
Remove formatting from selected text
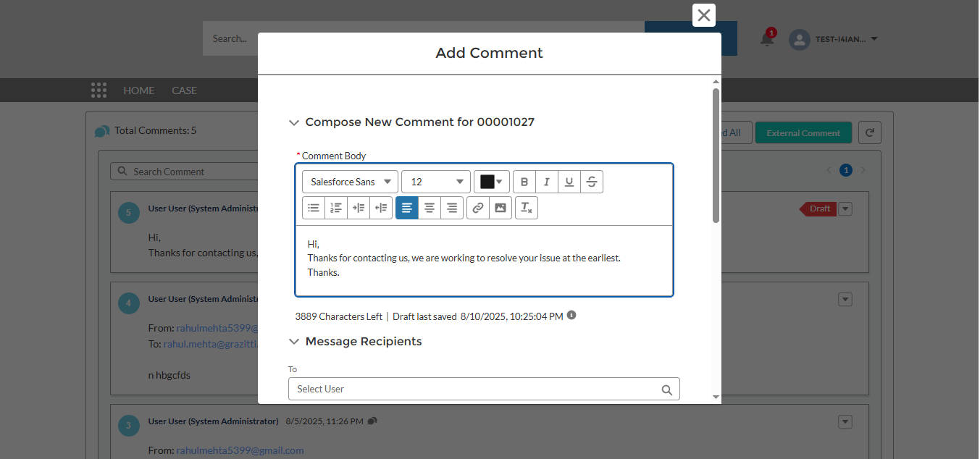click(x=527, y=208)
